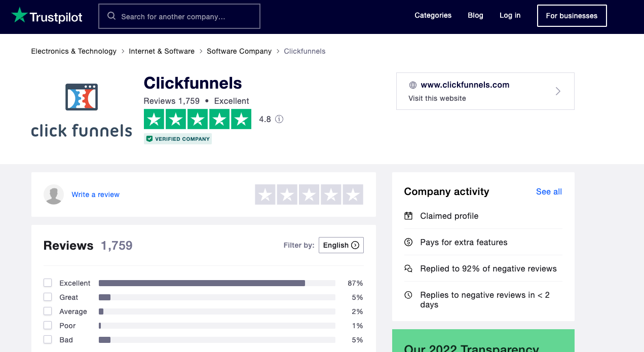
Task: Click the globe icon beside www.clickfunnels.com
Action: pos(413,85)
